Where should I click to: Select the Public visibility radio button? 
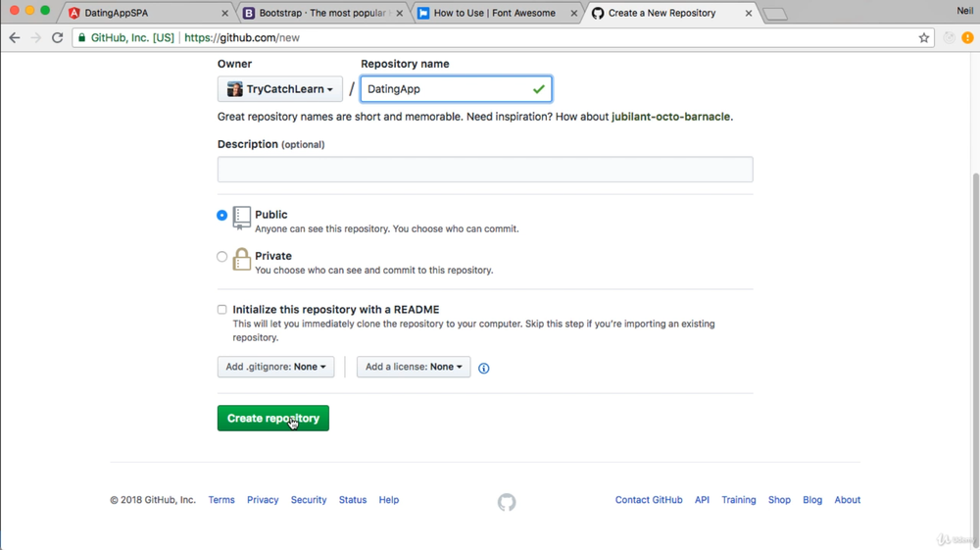pyautogui.click(x=221, y=215)
